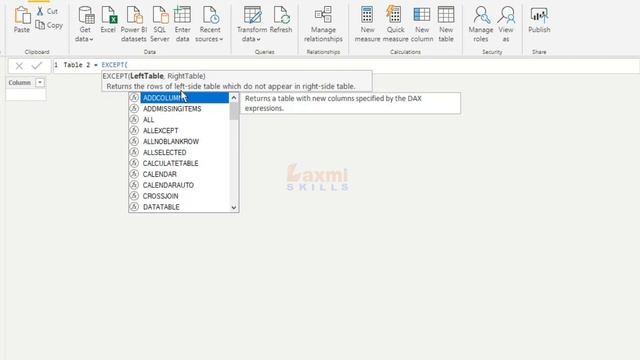Click the Excel workbook data source icon

109,15
